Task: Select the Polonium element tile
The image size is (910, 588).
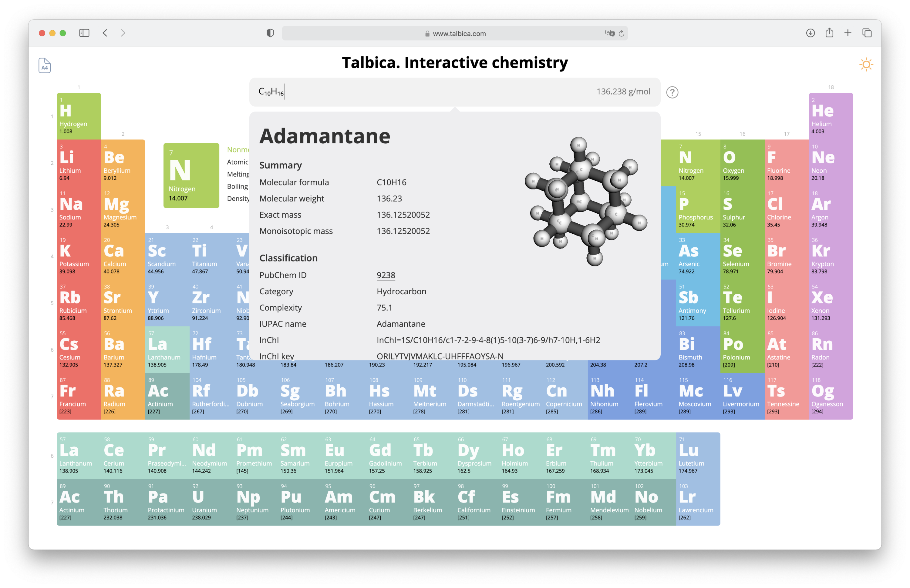Action: click(x=742, y=350)
